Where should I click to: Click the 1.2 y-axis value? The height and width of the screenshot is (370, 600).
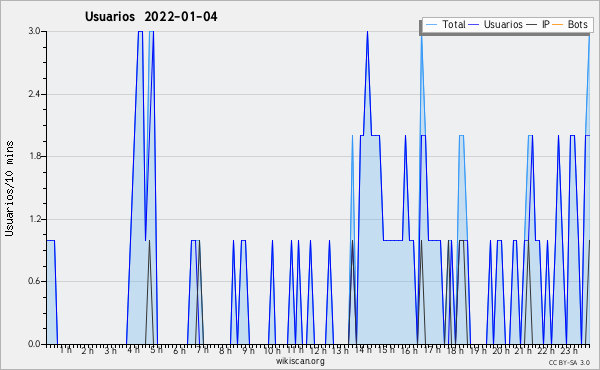[x=34, y=219]
